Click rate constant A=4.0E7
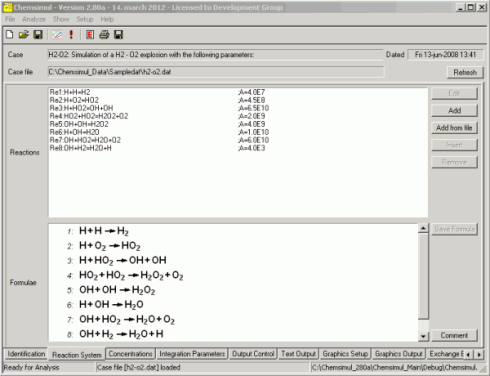Screen dimensions: 490x376 point(251,92)
